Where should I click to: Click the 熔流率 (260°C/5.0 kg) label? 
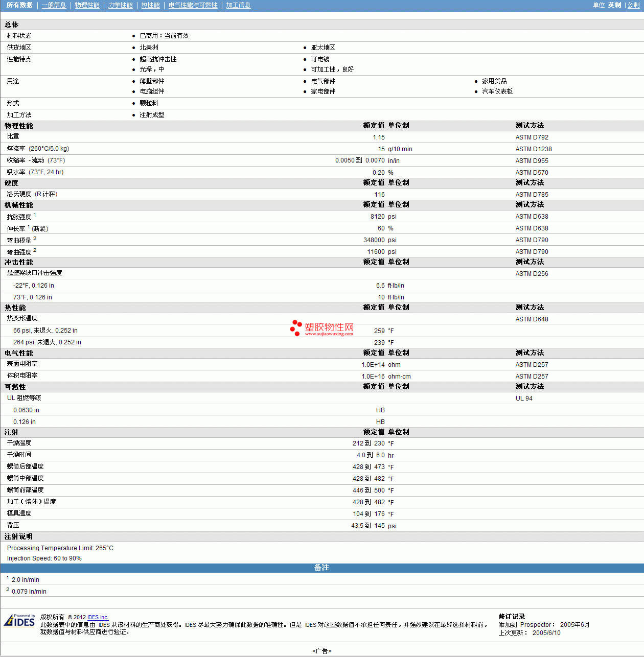click(38, 149)
